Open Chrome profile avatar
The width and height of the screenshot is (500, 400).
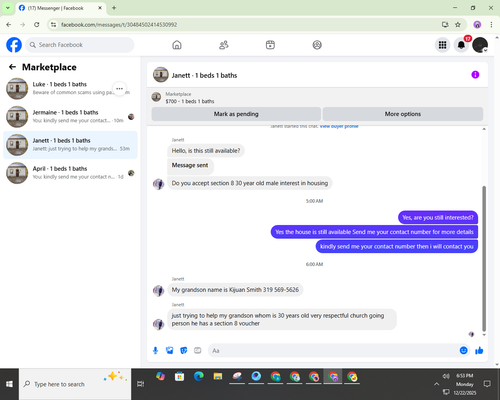[x=477, y=25]
